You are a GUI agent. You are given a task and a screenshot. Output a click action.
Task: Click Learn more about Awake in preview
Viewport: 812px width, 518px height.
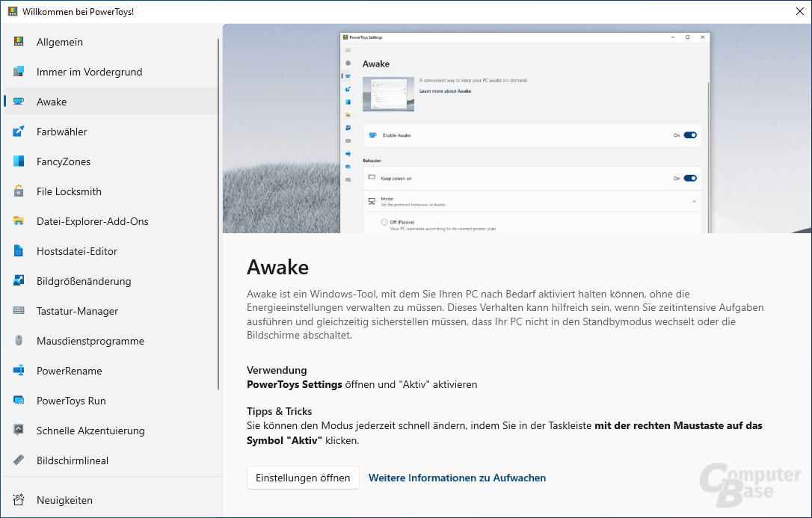point(446,91)
